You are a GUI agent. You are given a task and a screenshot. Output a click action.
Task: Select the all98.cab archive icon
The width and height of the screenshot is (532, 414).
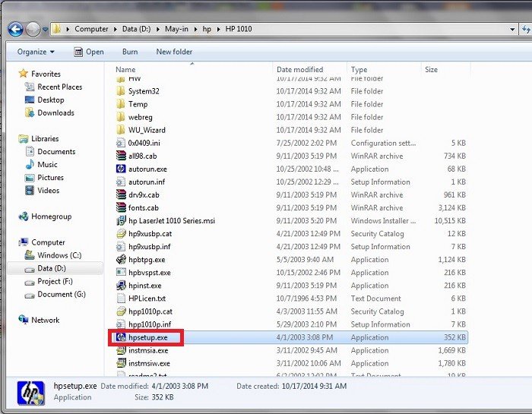121,156
